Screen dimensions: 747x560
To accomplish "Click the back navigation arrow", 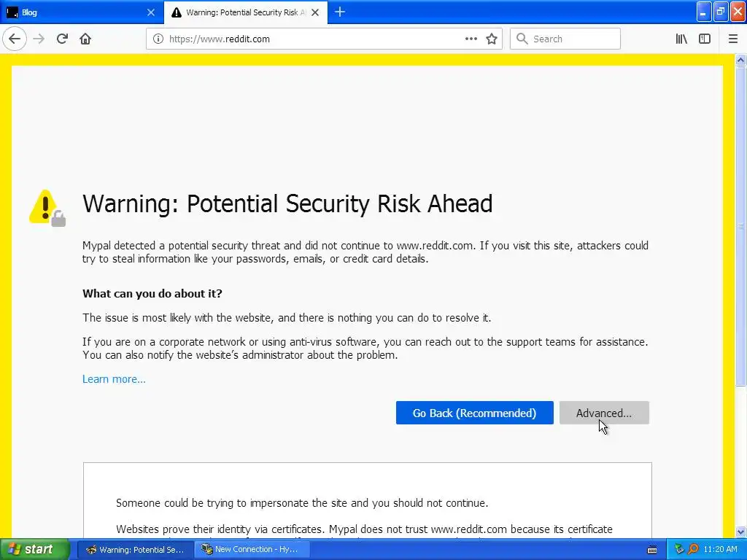I will coord(15,39).
